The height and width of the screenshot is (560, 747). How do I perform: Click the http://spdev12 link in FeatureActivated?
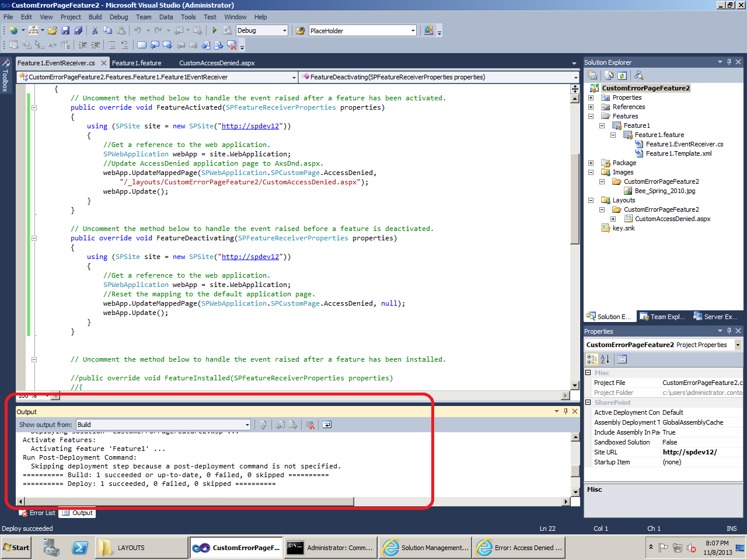pyautogui.click(x=250, y=126)
